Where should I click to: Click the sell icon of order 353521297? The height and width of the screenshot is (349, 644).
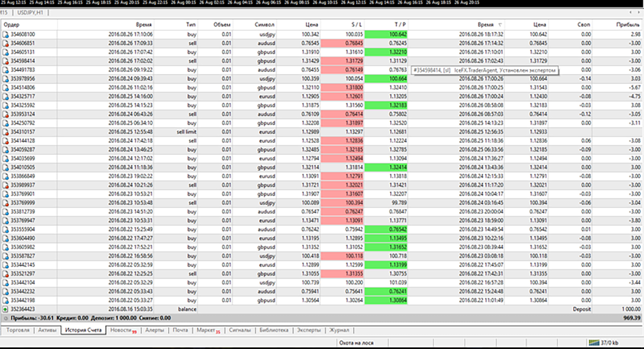[x=6, y=274]
